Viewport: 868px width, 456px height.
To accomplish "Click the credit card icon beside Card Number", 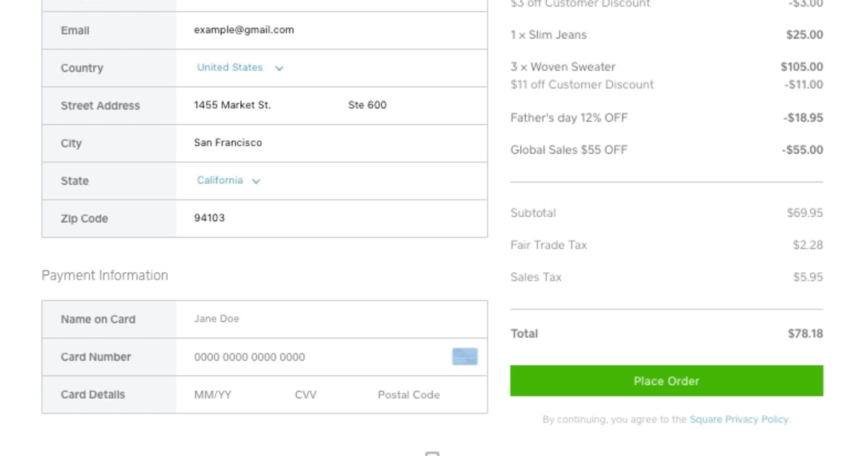I will point(465,356).
